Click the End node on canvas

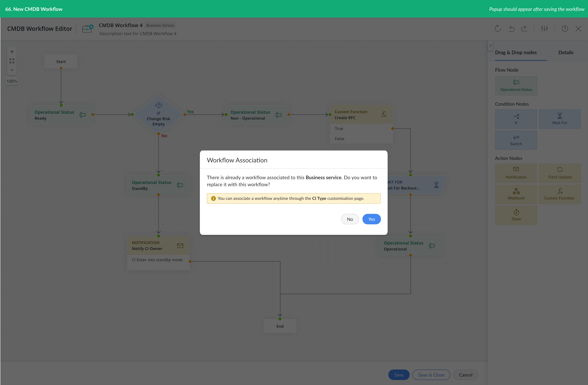pos(280,326)
